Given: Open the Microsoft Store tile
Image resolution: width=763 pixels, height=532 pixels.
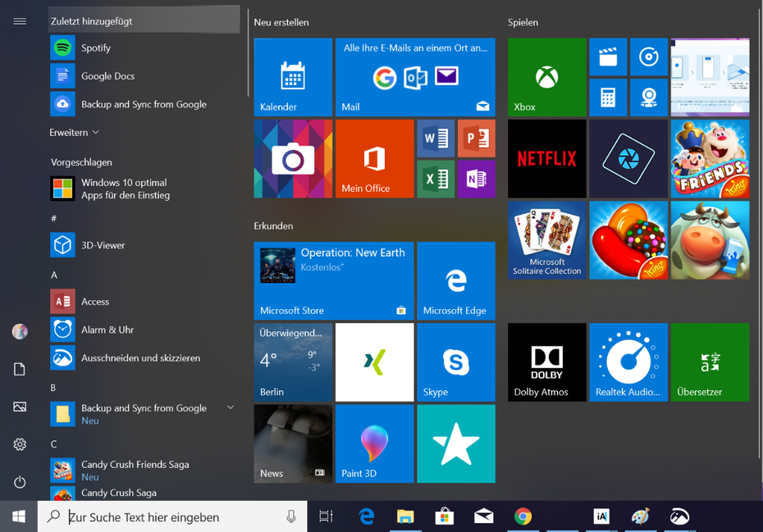Looking at the screenshot, I should pyautogui.click(x=334, y=280).
